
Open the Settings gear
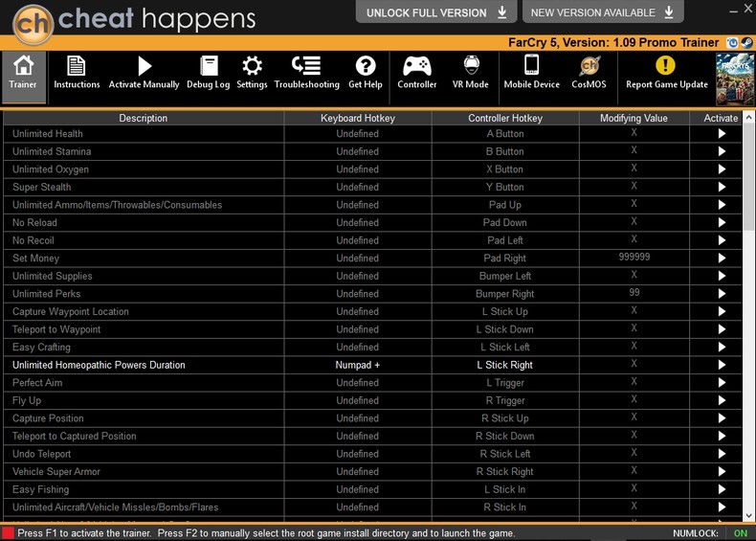252,73
